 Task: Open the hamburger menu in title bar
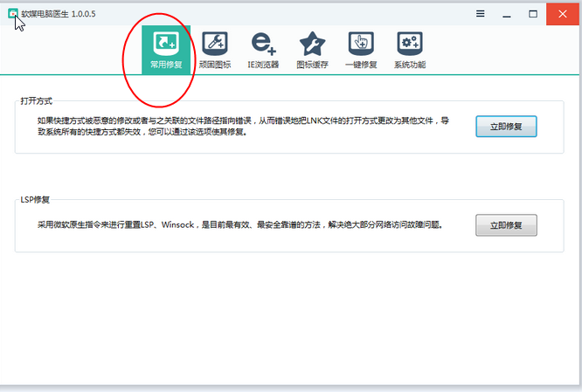tap(481, 14)
